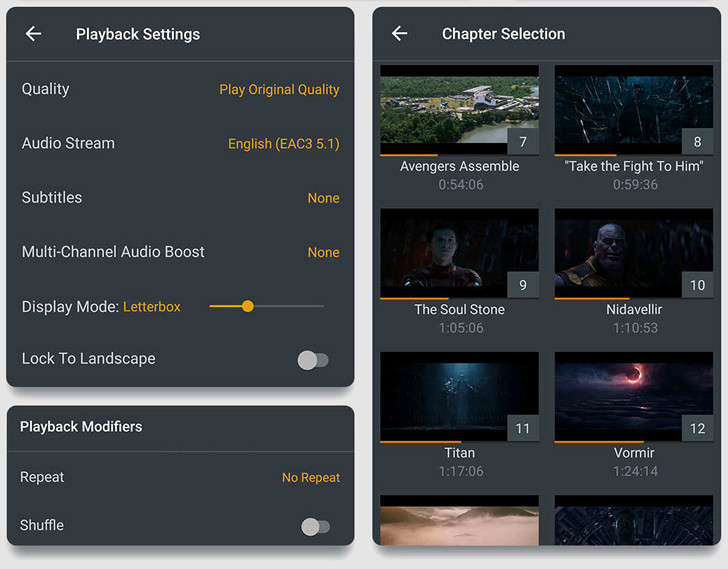This screenshot has width=728, height=569.
Task: Click the chapter 12 number badge
Action: [x=697, y=428]
